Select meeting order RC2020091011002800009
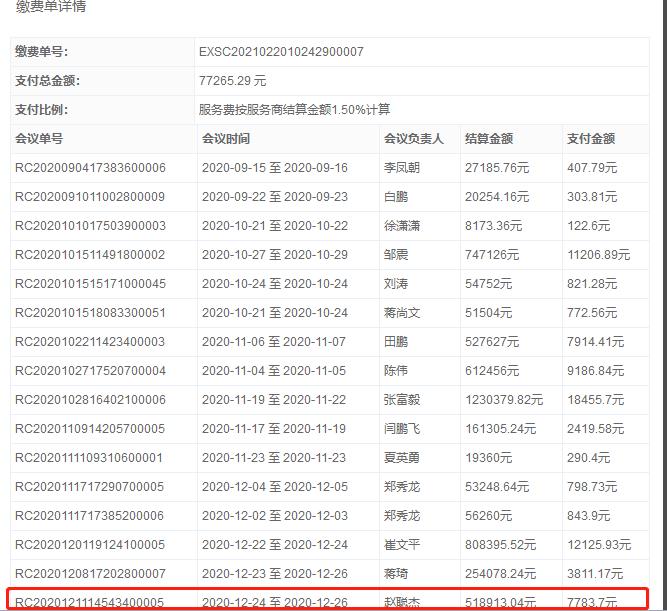Image resolution: width=667 pixels, height=611 pixels. [x=90, y=197]
